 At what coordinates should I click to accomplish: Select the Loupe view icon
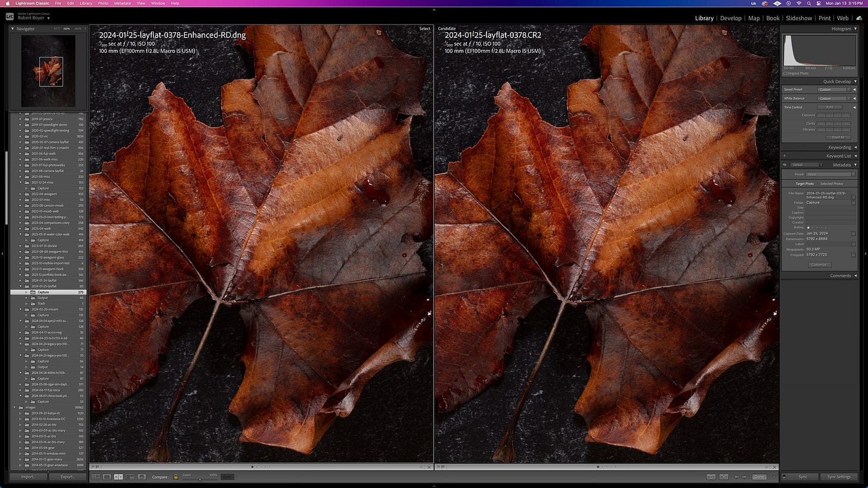point(107,477)
